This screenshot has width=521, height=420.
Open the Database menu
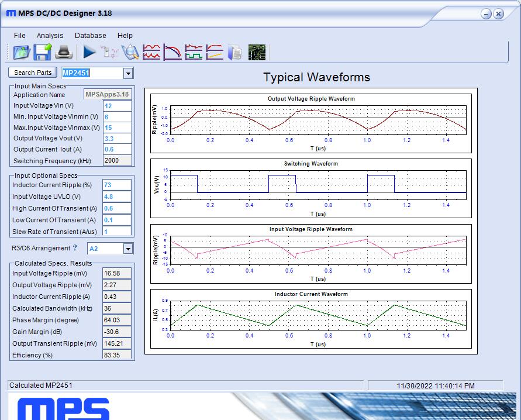coord(90,35)
